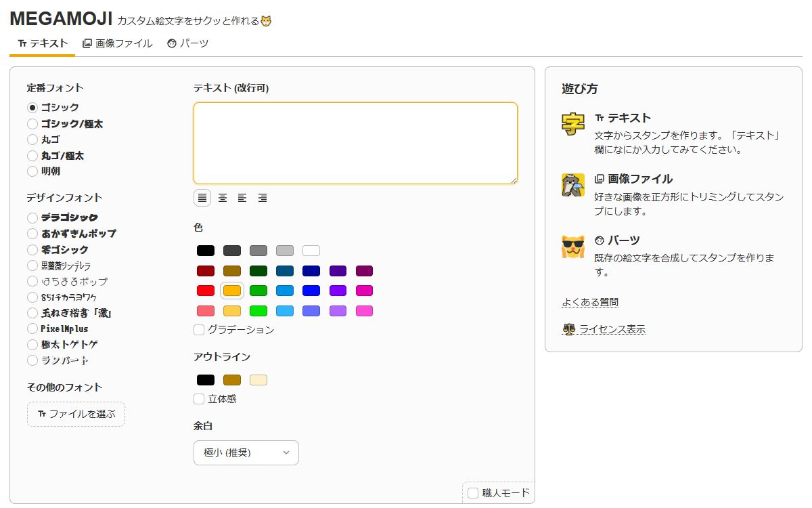Choose the bright red color swatch
Screen dimensions: 812x508
coord(206,291)
